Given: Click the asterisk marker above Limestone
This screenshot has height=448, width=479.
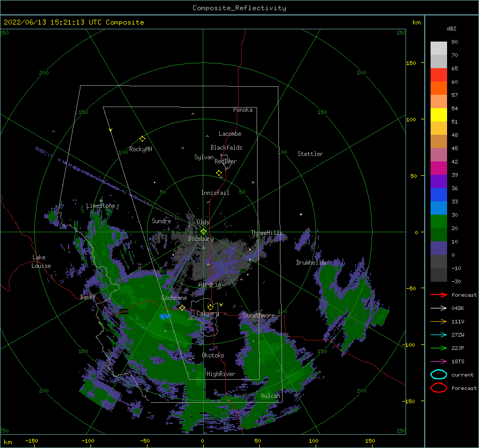Looking at the screenshot, I should (101, 201).
